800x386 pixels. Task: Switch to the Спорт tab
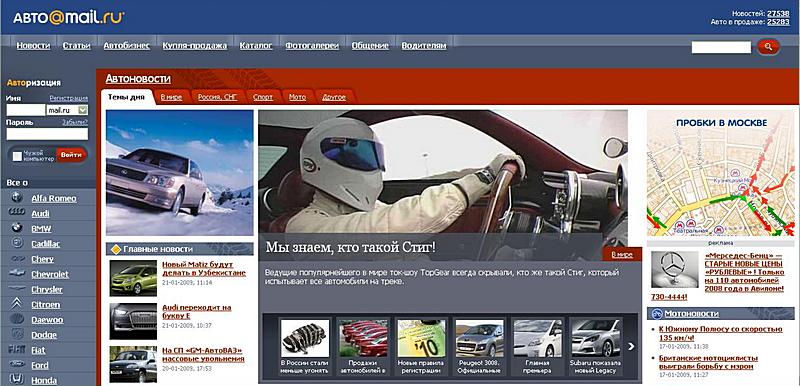tap(263, 97)
